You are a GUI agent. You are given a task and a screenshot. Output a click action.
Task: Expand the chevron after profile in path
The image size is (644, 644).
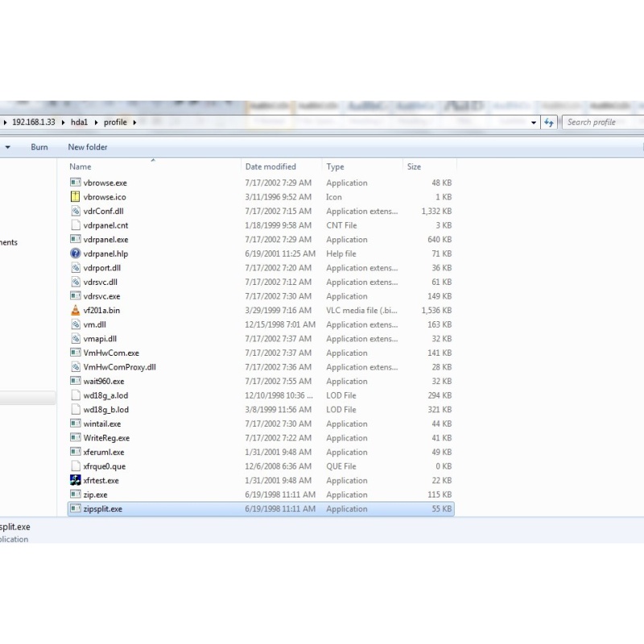point(134,122)
